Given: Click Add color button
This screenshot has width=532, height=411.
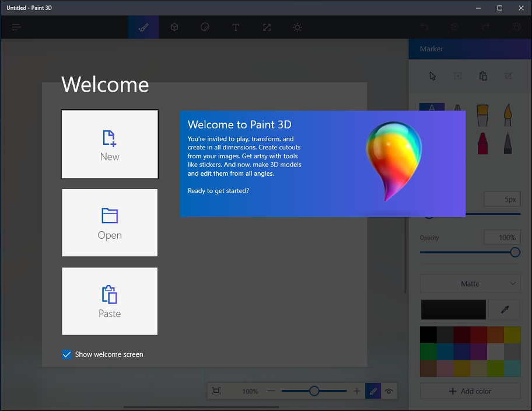Looking at the screenshot, I should coord(470,391).
